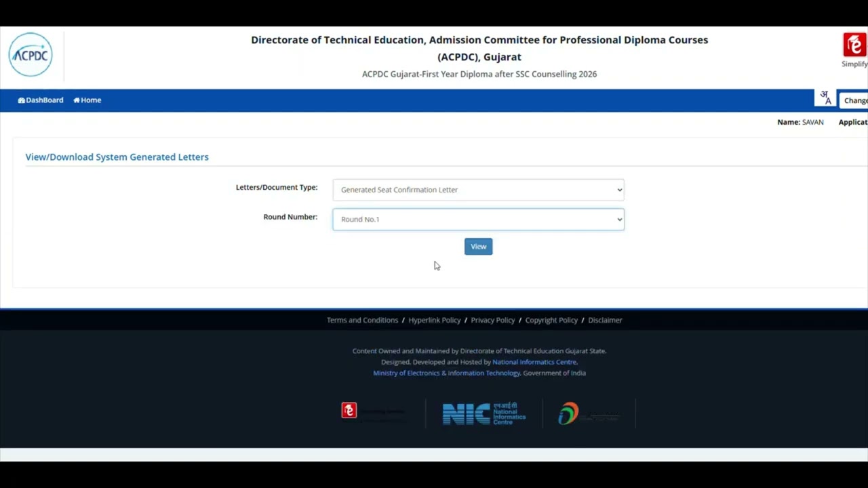Click the View button
Image resolution: width=868 pixels, height=488 pixels.
coord(478,247)
